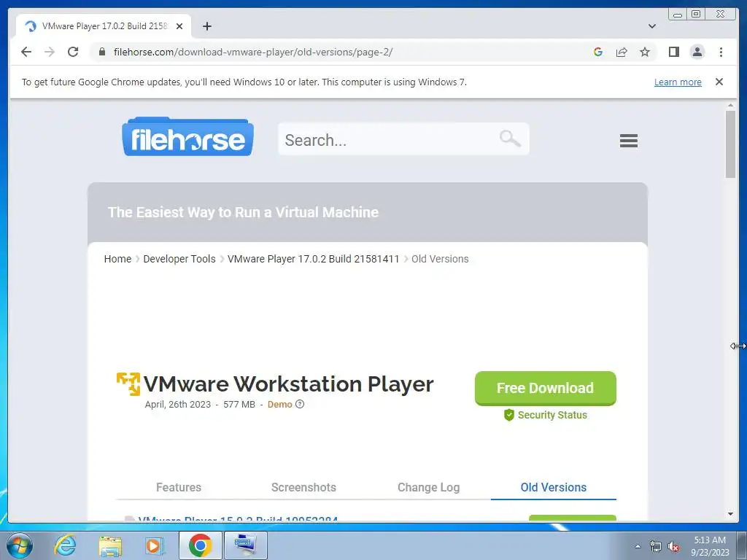747x560 pixels.
Task: Open VMware Player 17.0.2 Build 21581411 breadcrumb
Action: coord(314,259)
